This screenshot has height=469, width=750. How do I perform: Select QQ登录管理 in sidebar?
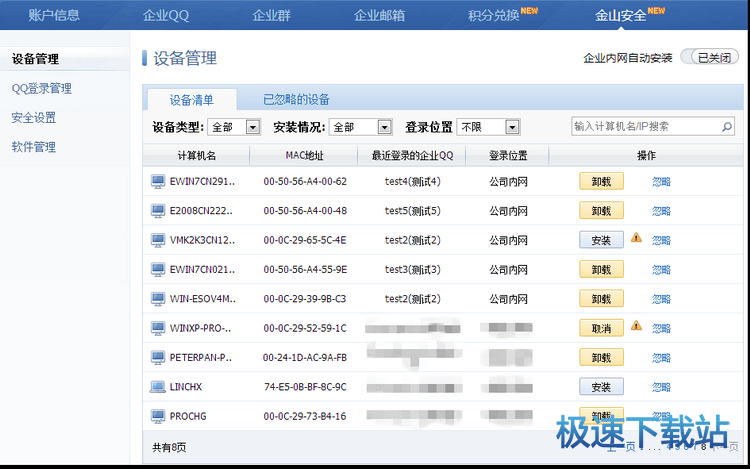42,88
